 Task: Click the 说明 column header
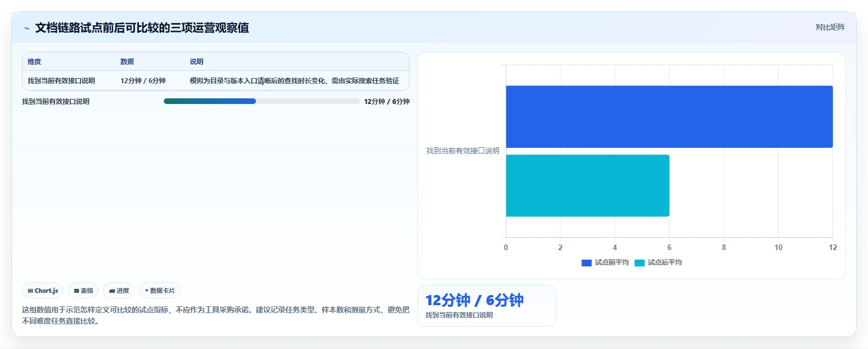click(196, 62)
